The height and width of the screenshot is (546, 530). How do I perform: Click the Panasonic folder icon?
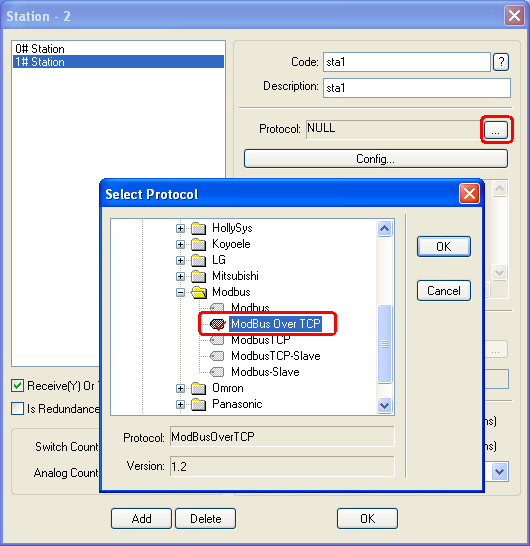[x=199, y=404]
